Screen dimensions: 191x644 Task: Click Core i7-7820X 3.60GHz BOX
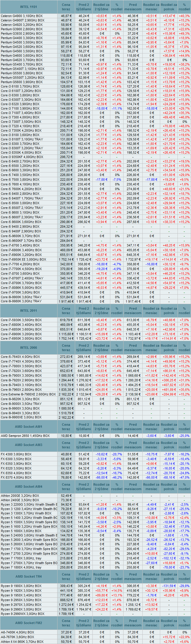pyautogui.click(x=21, y=371)
